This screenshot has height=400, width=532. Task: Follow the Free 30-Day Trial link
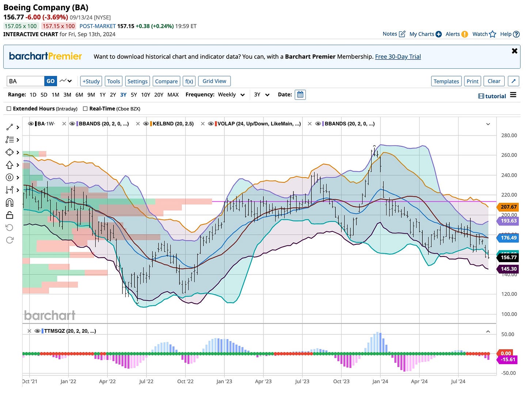tap(398, 57)
